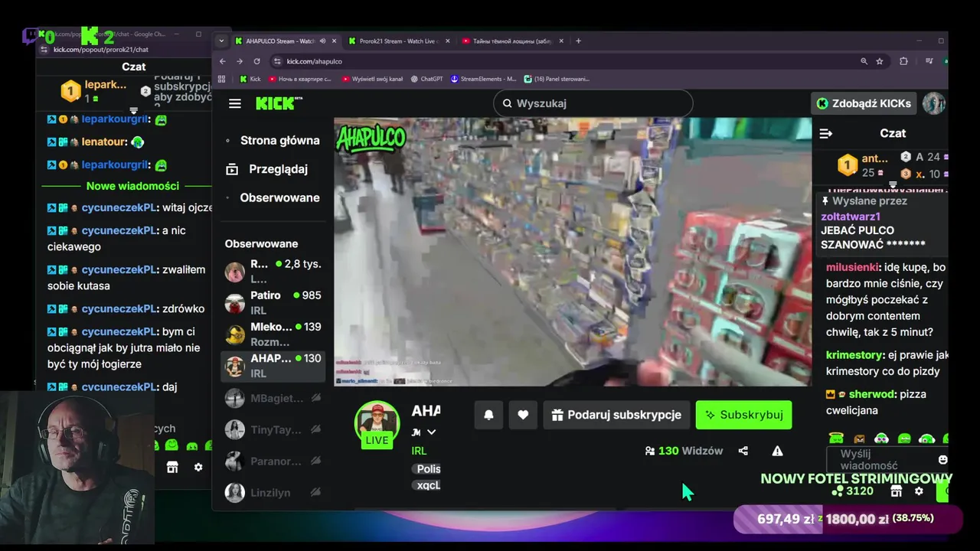Click the streamer's LIVE avatar
Image resolution: width=980 pixels, height=551 pixels.
[x=377, y=424]
